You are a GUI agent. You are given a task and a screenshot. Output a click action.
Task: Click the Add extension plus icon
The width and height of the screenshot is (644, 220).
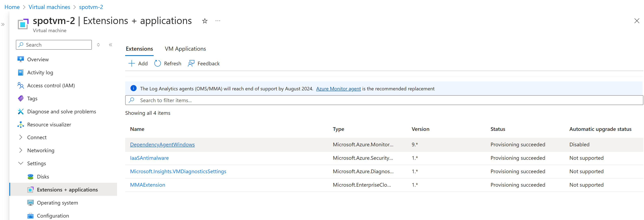[131, 63]
